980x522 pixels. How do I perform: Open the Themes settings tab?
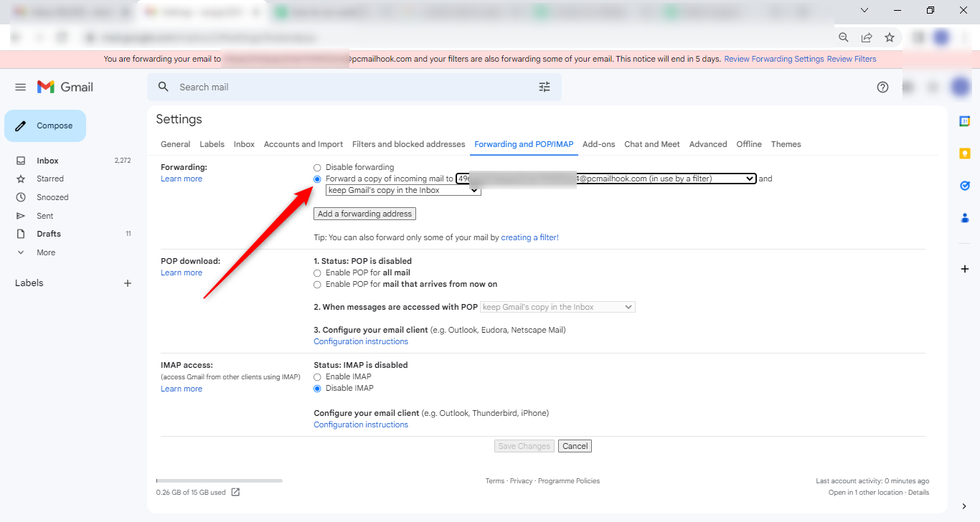click(x=786, y=144)
